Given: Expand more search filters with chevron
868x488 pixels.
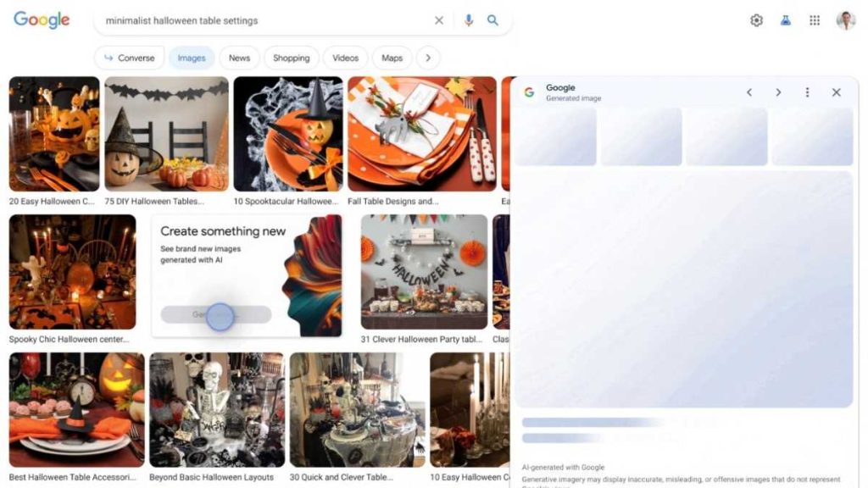Looking at the screenshot, I should 428,58.
